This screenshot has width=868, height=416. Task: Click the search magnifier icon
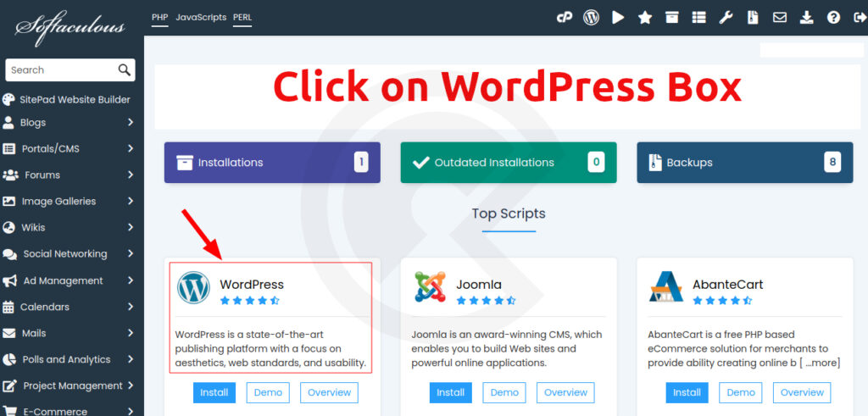coord(125,69)
